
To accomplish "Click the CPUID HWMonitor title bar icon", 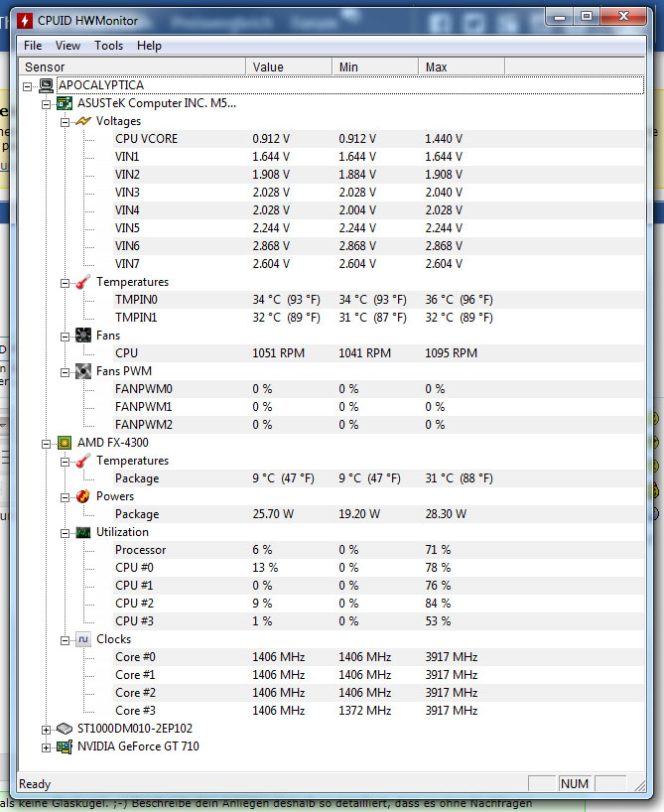I will click(x=25, y=21).
